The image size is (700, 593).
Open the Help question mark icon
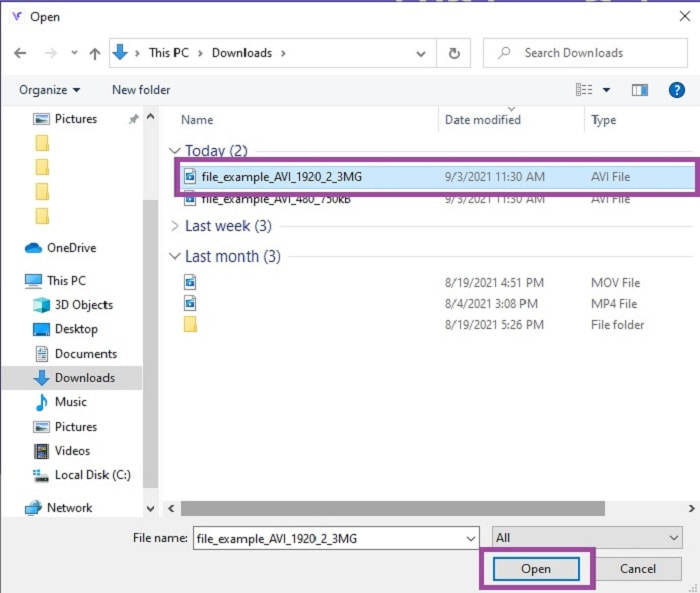click(x=675, y=90)
